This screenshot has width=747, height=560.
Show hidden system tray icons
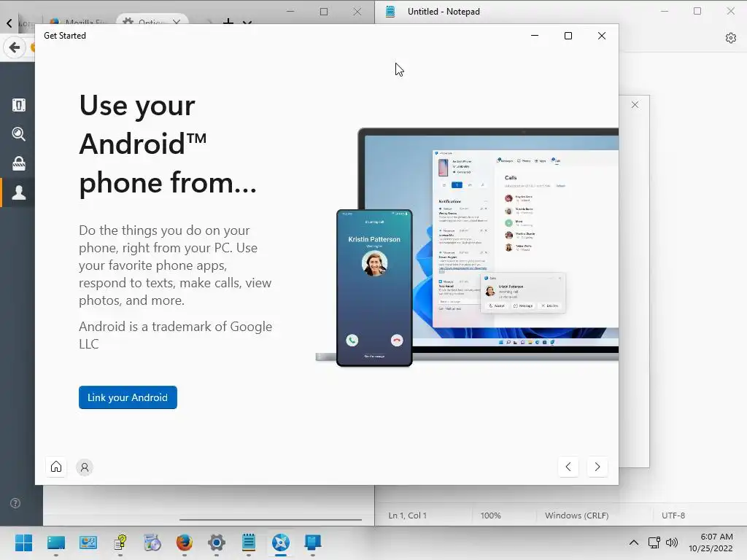point(634,542)
